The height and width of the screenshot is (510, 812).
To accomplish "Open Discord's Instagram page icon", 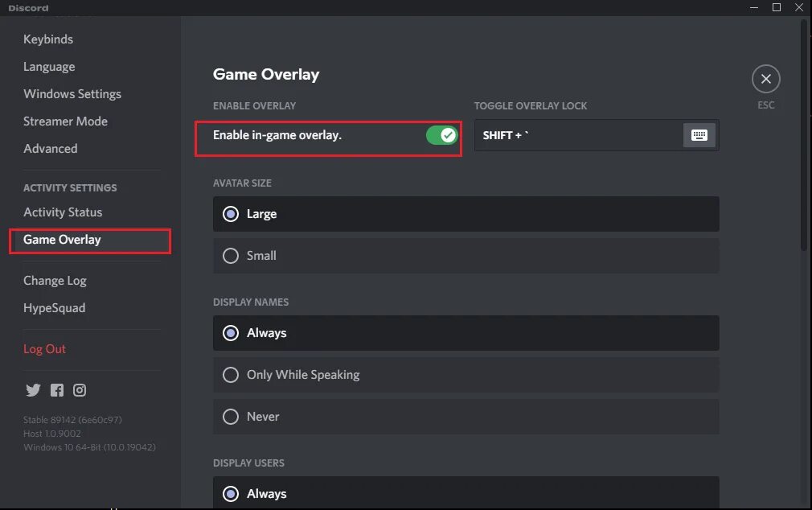I will tap(80, 390).
